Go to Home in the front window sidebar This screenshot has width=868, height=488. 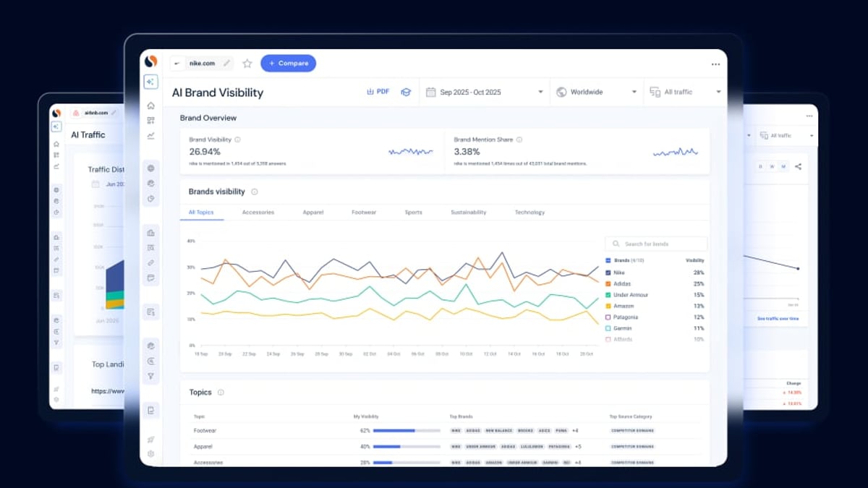tap(150, 106)
